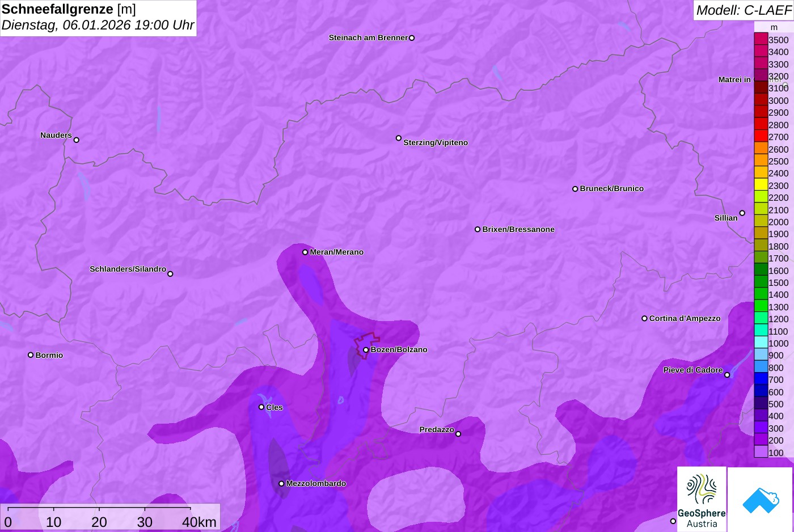Select the green 1500 m legend swatch
This screenshot has width=794, height=532.
761,282
